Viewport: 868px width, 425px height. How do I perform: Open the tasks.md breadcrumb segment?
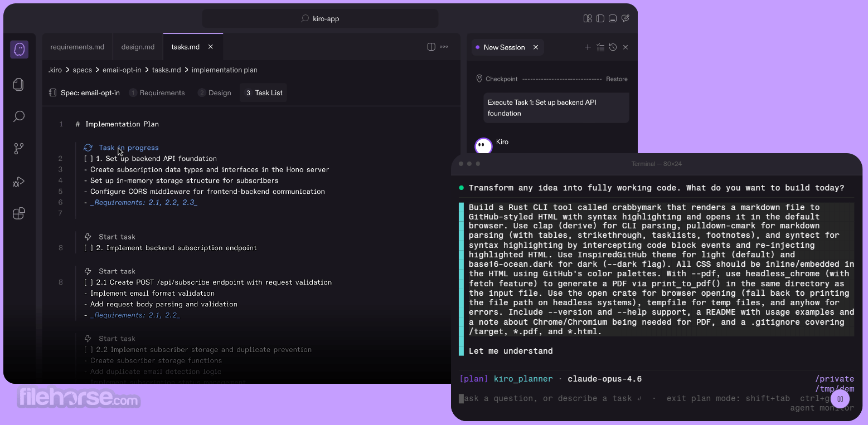[x=167, y=70]
